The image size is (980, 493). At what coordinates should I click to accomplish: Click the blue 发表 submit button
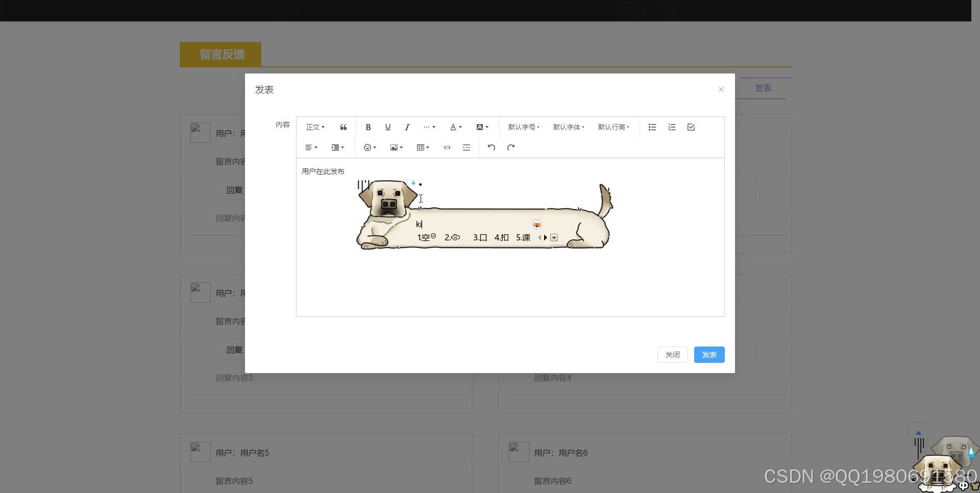click(x=709, y=355)
